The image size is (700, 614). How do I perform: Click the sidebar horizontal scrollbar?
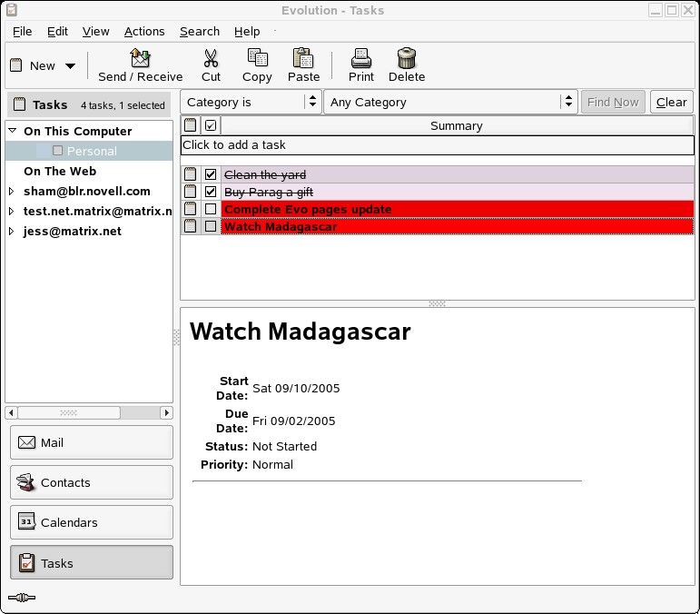tap(69, 412)
